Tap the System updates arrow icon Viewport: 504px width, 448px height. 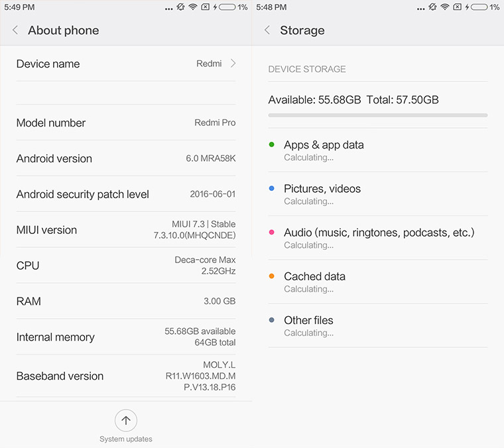tap(126, 420)
